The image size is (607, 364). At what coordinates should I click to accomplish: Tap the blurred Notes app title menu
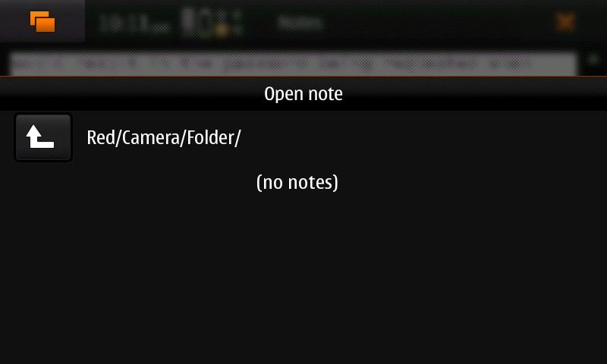300,24
